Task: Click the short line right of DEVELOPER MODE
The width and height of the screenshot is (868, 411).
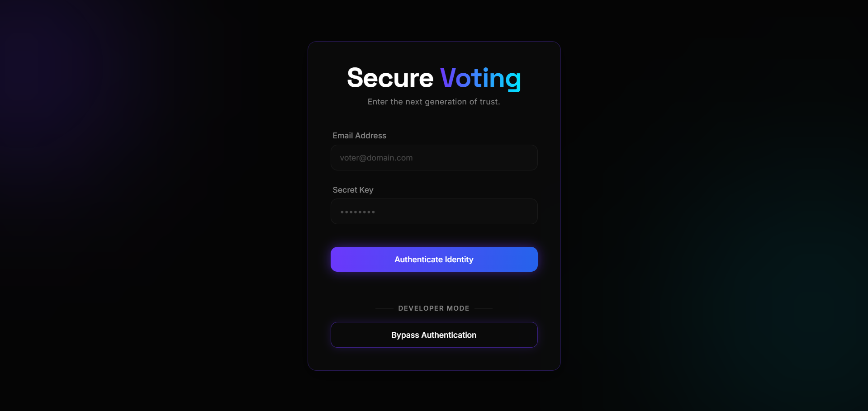Action: point(484,308)
